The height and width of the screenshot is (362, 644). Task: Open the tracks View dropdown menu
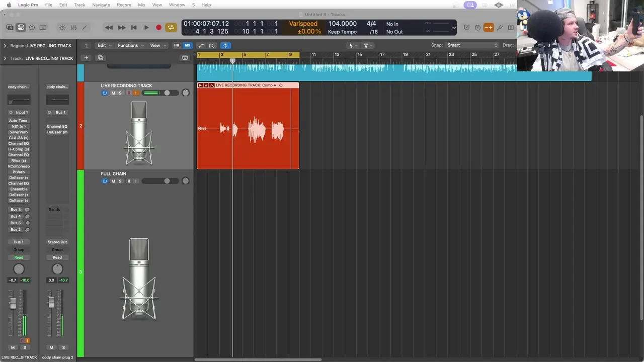(157, 45)
